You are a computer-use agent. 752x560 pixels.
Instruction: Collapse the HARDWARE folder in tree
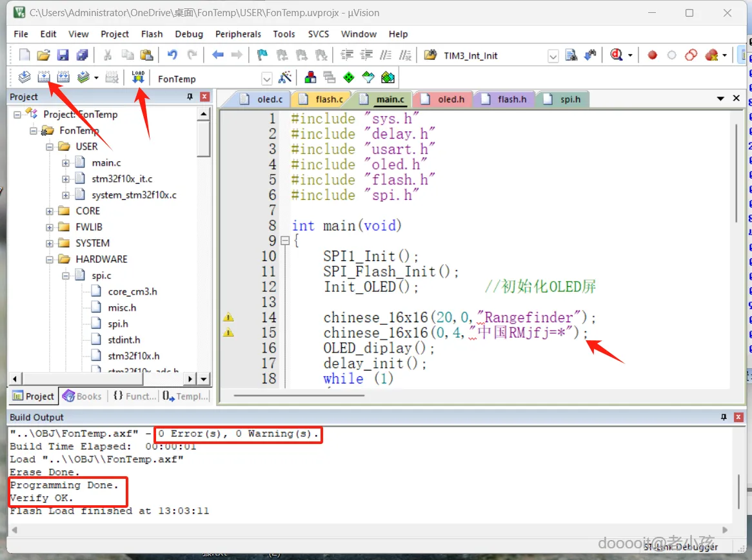pos(50,259)
